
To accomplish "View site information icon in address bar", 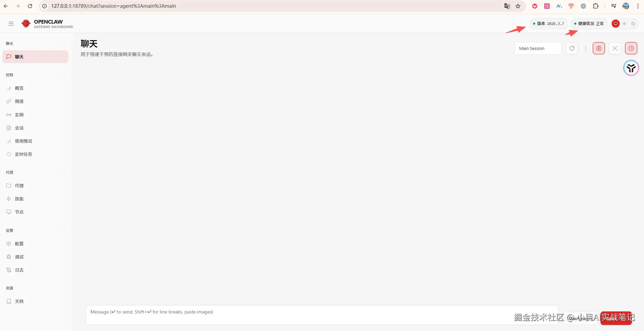I will coord(44,6).
